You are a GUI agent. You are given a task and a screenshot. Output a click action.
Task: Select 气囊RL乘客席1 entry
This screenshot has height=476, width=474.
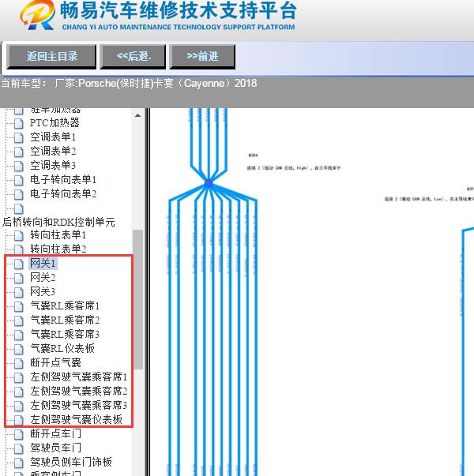coord(65,306)
